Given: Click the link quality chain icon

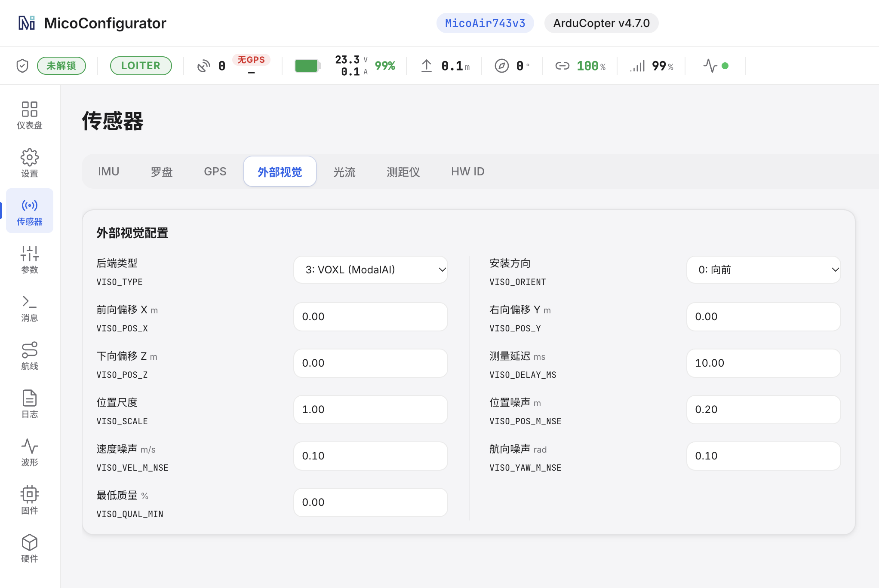Looking at the screenshot, I should click(x=562, y=66).
